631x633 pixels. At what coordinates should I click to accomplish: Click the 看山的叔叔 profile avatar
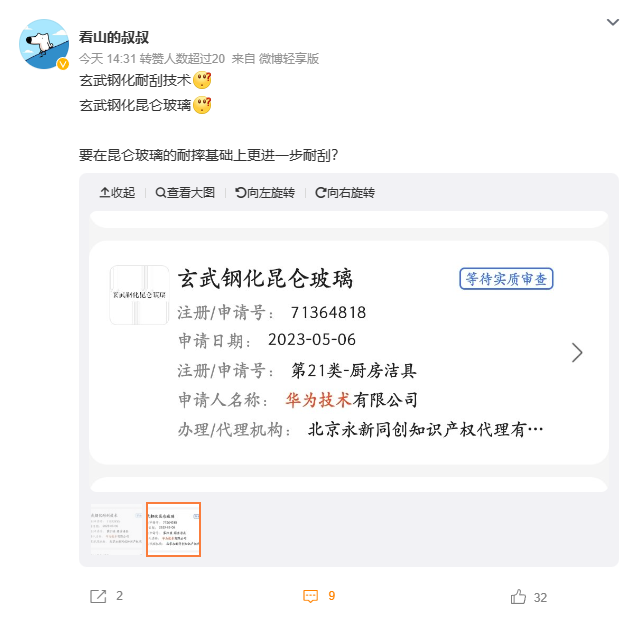click(x=44, y=44)
